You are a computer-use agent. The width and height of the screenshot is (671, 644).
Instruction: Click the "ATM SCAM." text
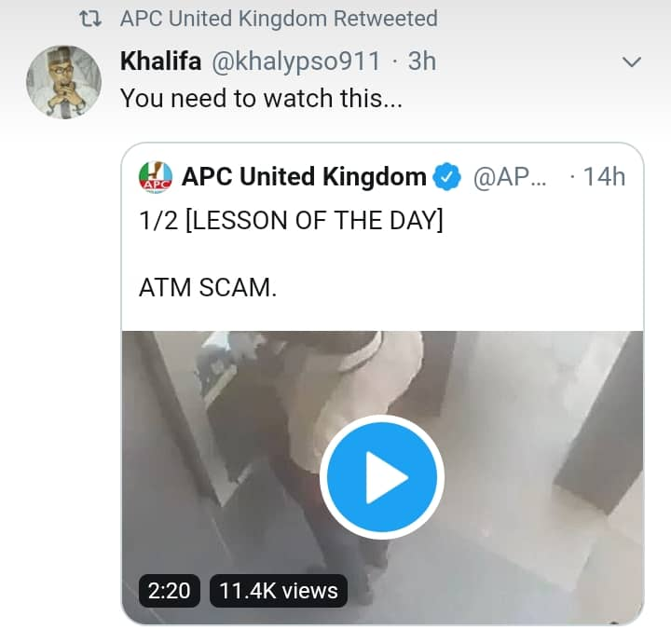(x=208, y=288)
